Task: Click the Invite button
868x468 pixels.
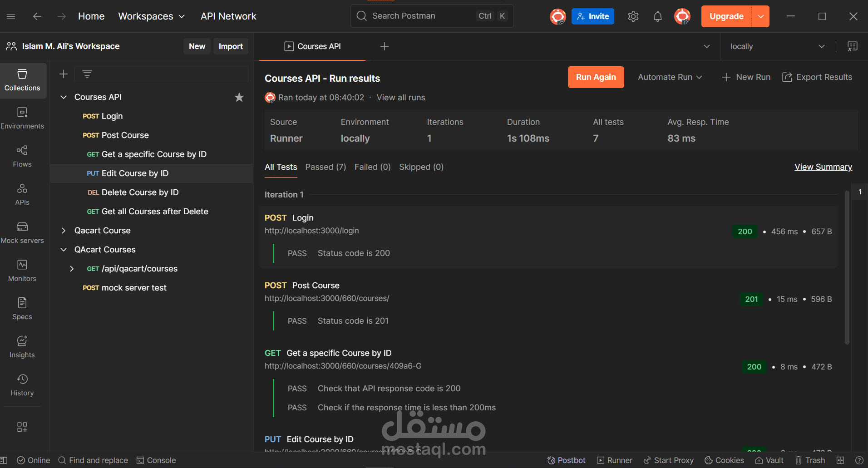Action: 593,16
